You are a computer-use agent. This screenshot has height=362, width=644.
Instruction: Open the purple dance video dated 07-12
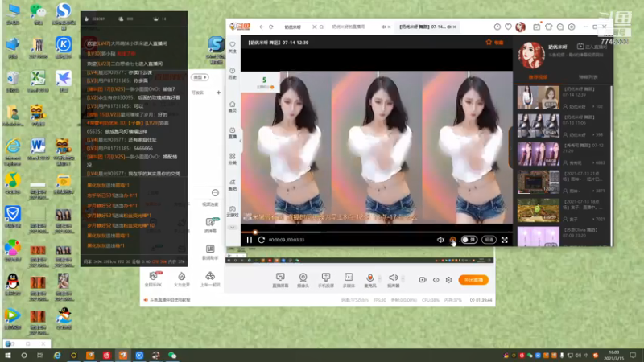(x=538, y=154)
